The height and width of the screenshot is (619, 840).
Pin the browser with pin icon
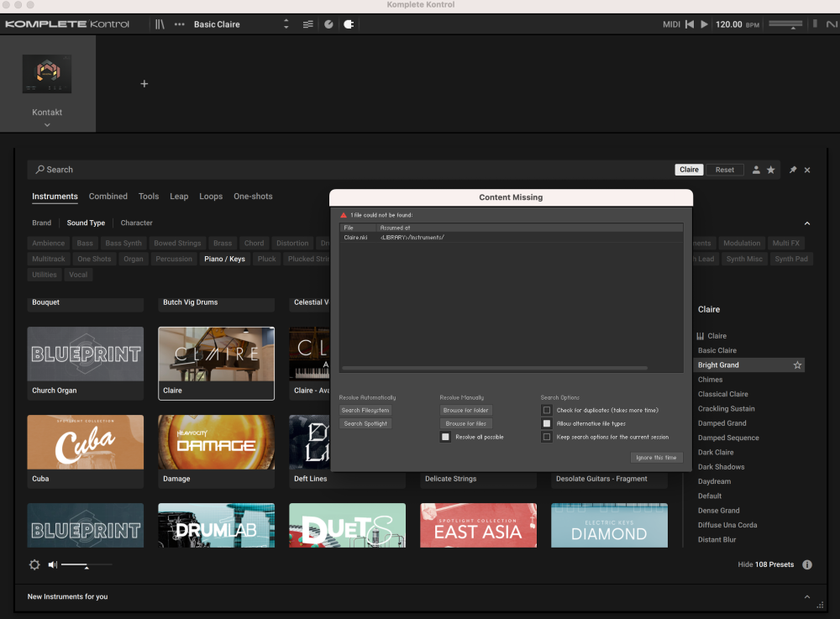(793, 170)
